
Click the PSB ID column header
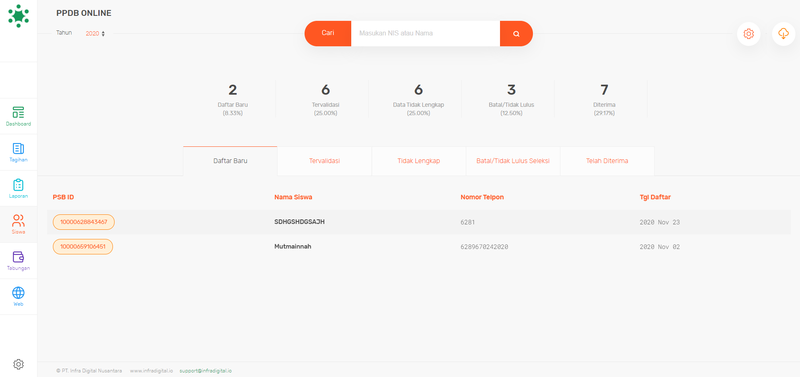coord(63,197)
